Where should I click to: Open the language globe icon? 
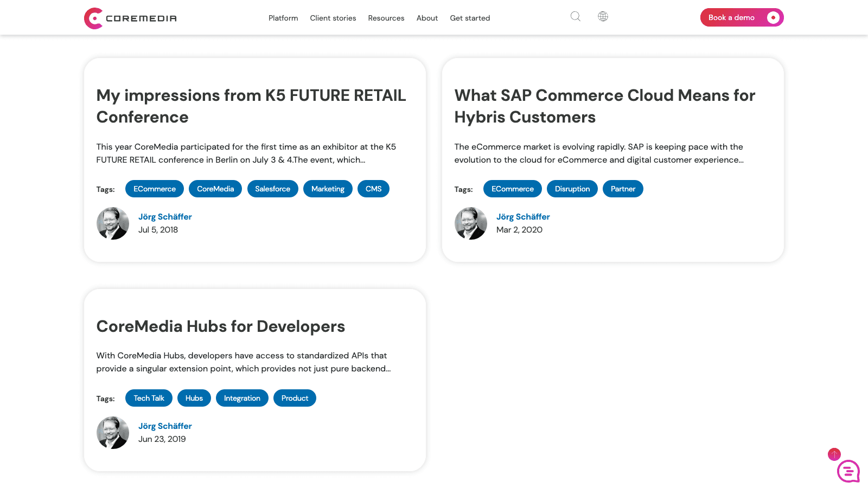603,16
